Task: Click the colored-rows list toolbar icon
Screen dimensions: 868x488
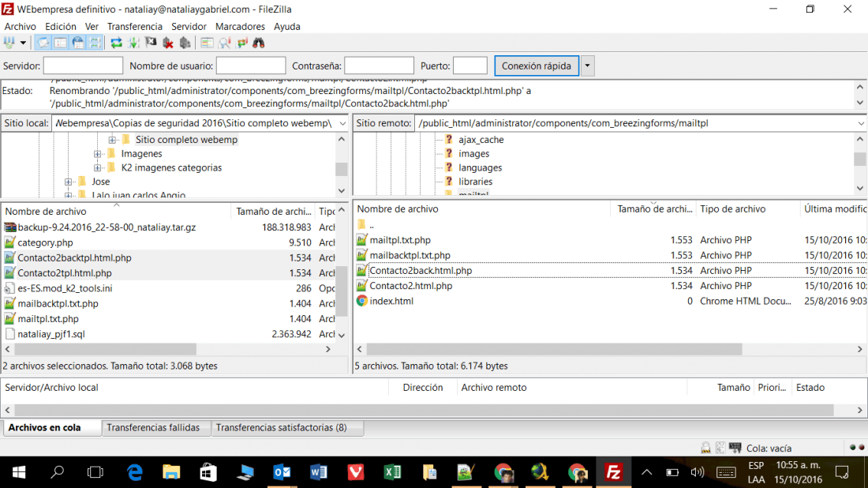Action: (x=207, y=43)
